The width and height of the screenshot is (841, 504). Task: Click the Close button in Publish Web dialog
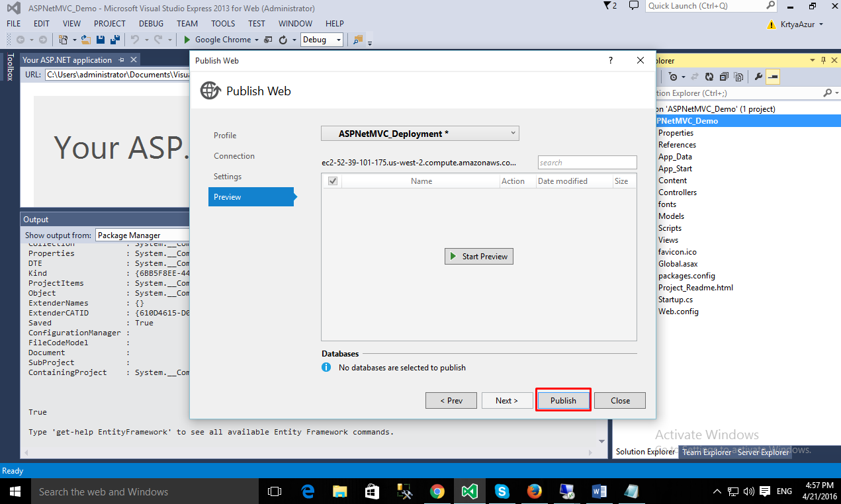tap(620, 400)
